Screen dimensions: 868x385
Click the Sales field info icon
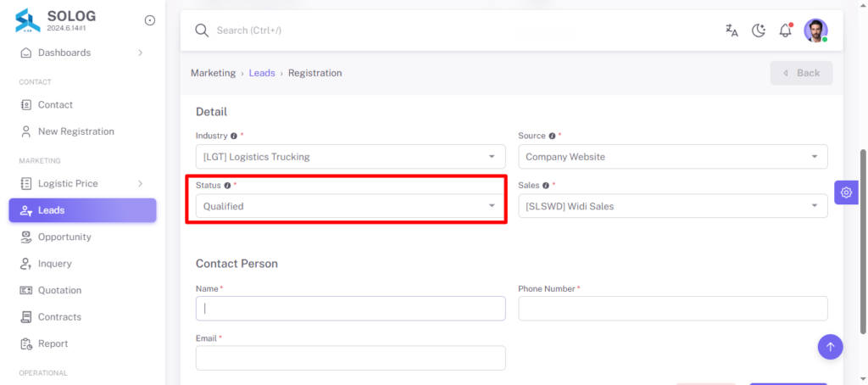click(545, 186)
